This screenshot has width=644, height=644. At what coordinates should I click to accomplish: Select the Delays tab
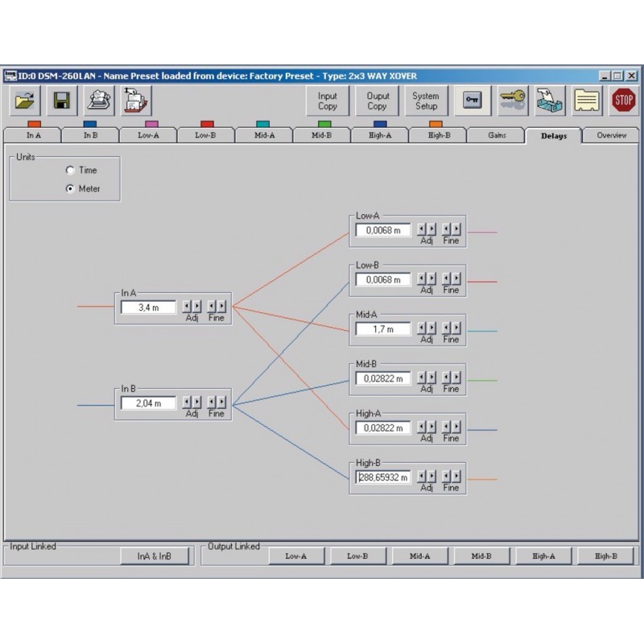click(554, 135)
